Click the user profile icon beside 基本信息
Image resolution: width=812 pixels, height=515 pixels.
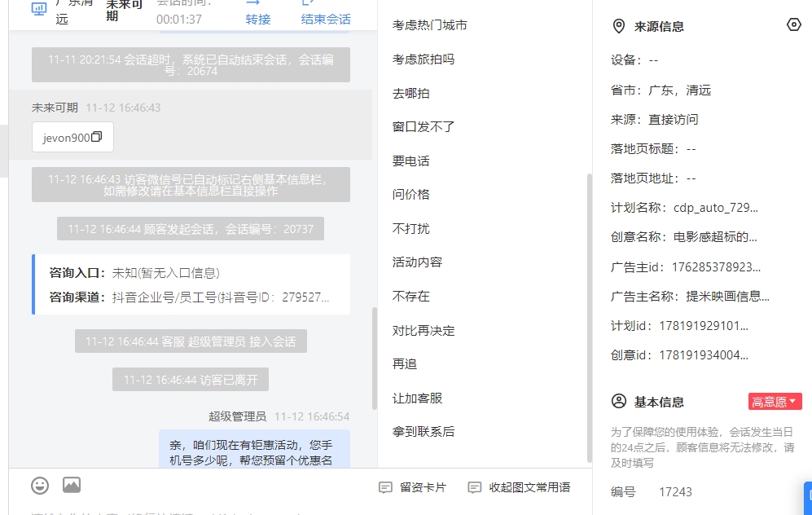619,402
